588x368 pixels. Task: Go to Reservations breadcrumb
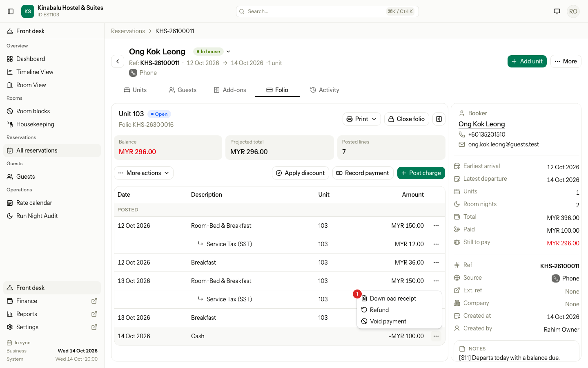coord(128,31)
